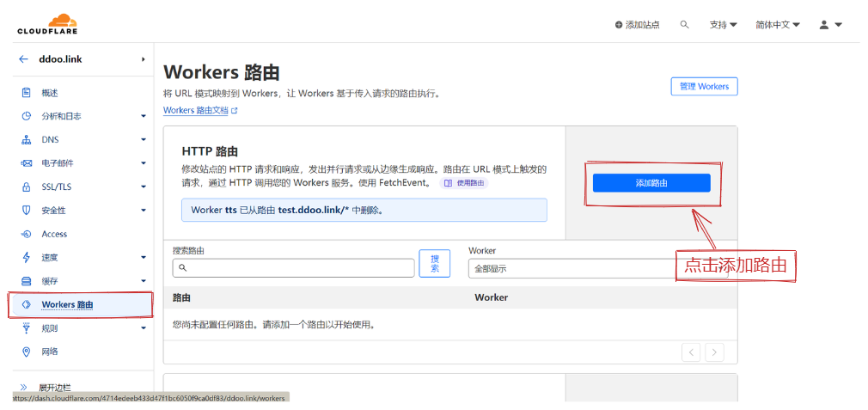Expand the 缓存 submenu arrow
Screen dimensions: 868x410
pyautogui.click(x=144, y=281)
